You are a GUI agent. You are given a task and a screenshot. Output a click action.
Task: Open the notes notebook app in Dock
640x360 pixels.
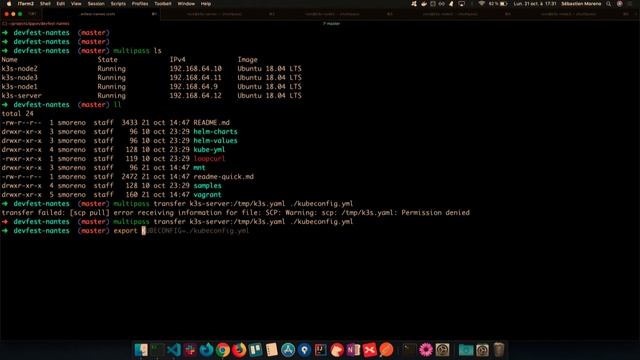(x=271, y=350)
